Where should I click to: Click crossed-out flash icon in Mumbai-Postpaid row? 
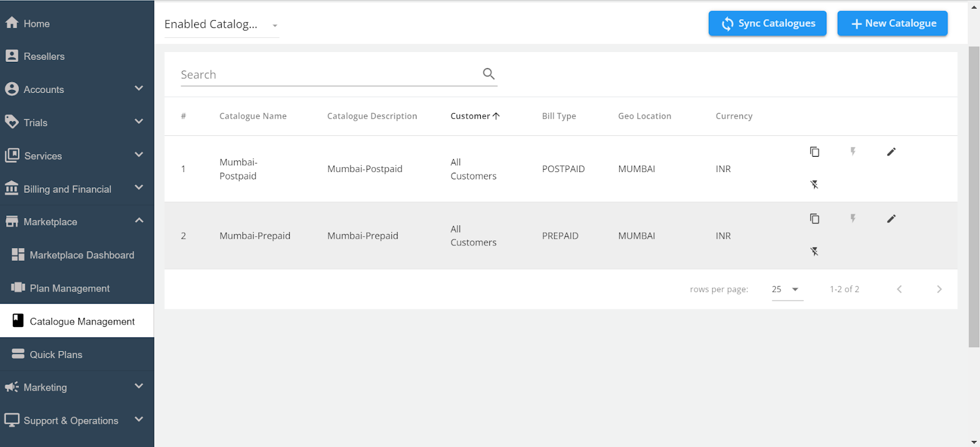click(814, 184)
